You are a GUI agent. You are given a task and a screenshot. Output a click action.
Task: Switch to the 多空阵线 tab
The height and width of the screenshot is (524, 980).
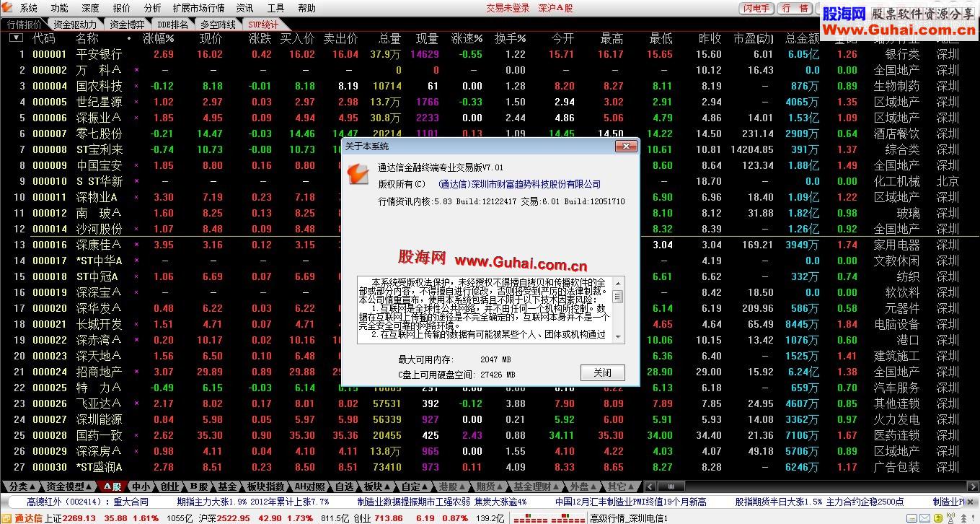pyautogui.click(x=218, y=24)
